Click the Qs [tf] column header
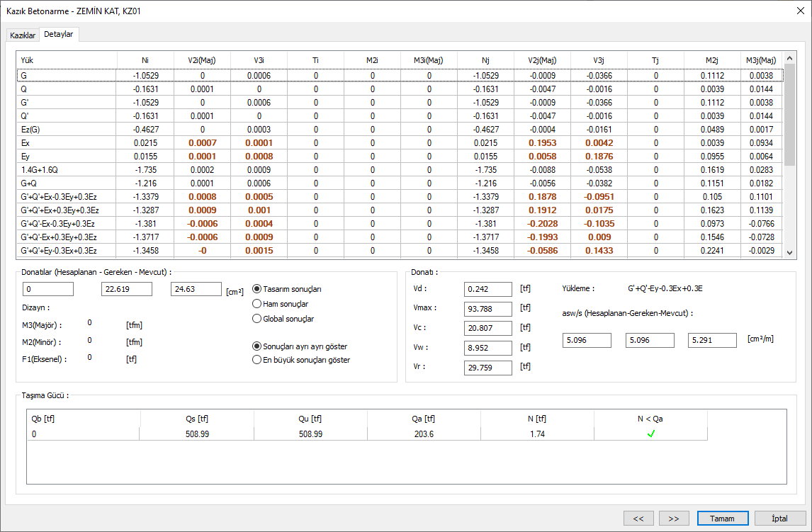 tap(196, 419)
